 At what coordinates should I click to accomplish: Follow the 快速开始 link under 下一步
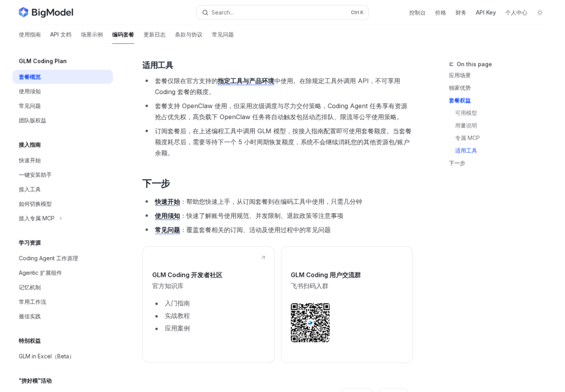pos(167,202)
